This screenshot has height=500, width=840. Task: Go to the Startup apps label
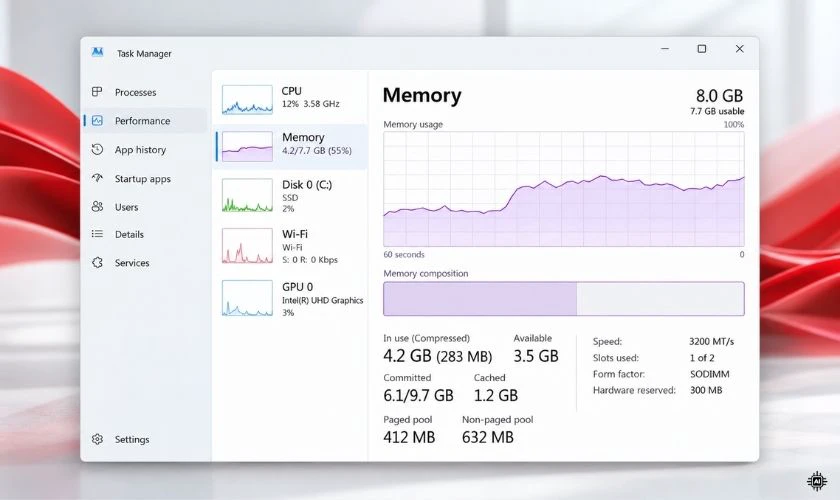tap(142, 178)
